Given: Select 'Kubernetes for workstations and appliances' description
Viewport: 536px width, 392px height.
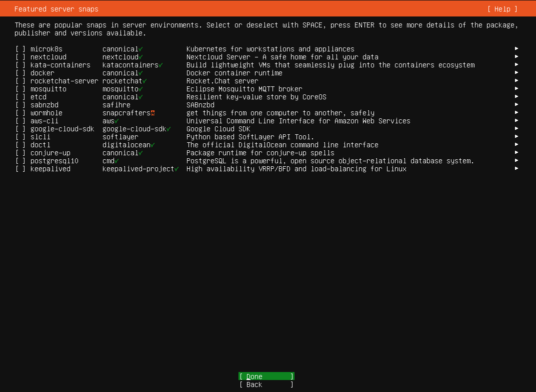Looking at the screenshot, I should [270, 49].
